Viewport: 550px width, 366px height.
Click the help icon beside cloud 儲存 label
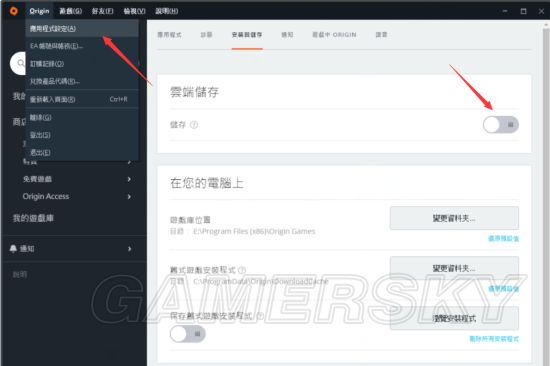(x=194, y=125)
